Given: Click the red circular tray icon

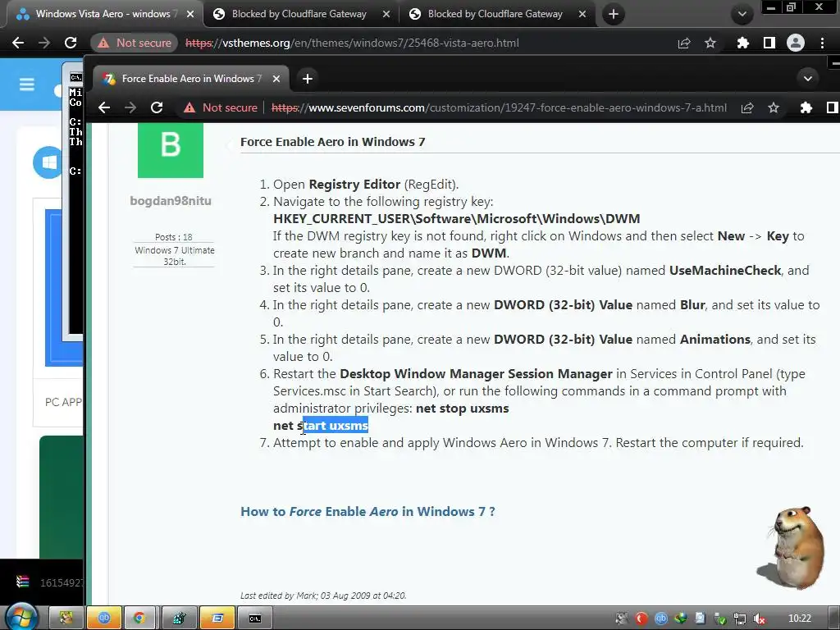Looking at the screenshot, I should click(641, 619).
